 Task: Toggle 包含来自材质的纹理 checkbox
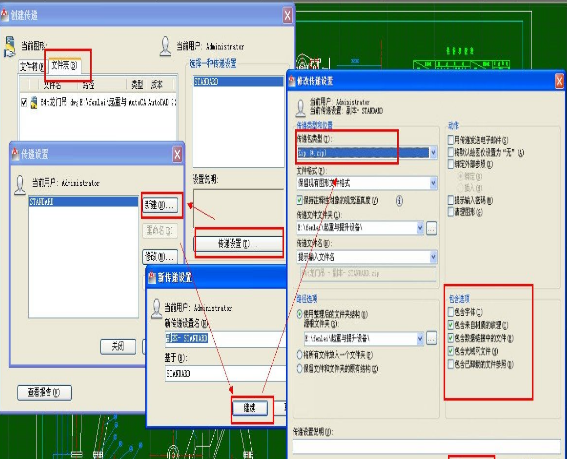pos(451,325)
